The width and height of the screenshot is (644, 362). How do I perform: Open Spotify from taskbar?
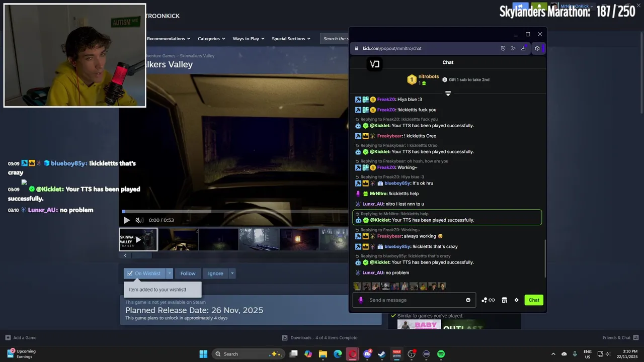441,354
